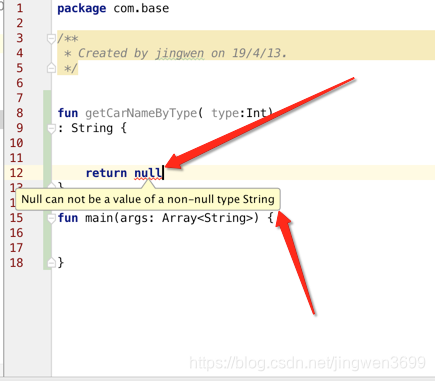This screenshot has width=435, height=381.
Task: Click the function name 'getCarNameByType'
Action: 141,113
